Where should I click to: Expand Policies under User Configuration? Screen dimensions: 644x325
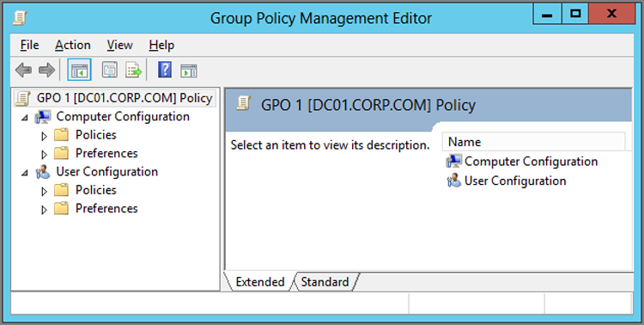(45, 191)
